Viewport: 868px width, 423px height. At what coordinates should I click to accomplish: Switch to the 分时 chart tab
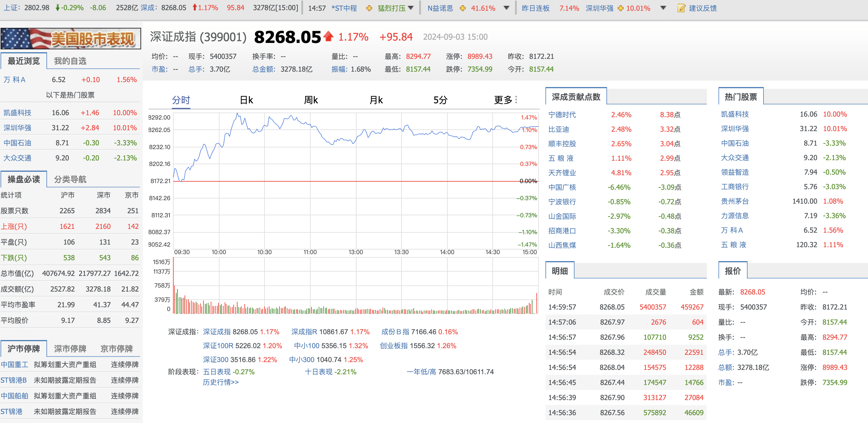click(x=181, y=100)
